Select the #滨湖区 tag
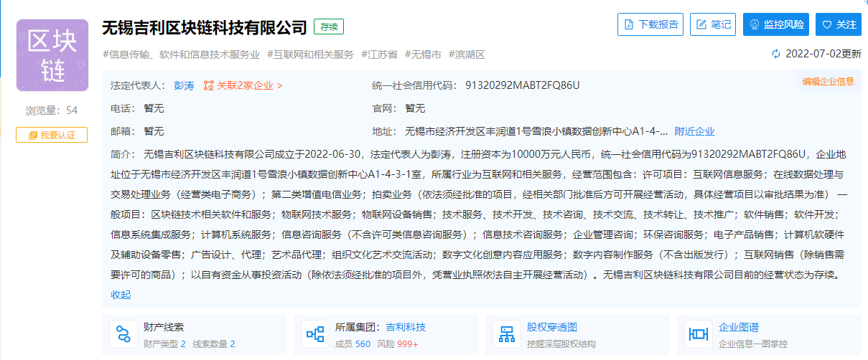Image resolution: width=868 pixels, height=360 pixels. (467, 54)
